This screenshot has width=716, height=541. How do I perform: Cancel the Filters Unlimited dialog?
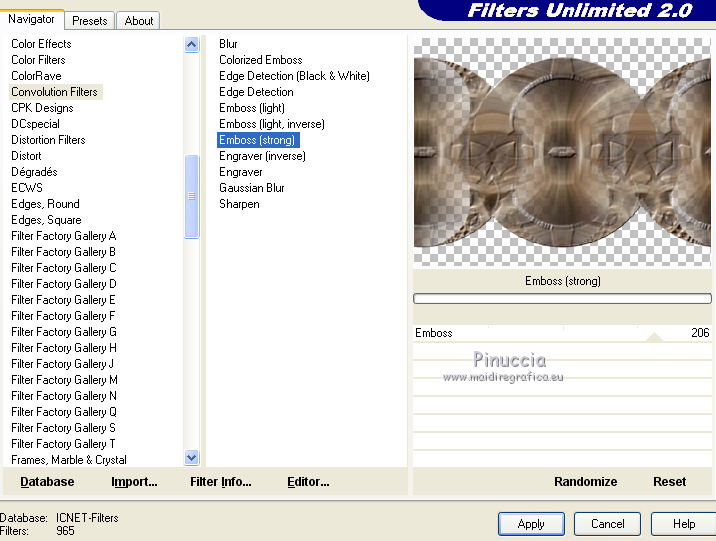(x=607, y=524)
